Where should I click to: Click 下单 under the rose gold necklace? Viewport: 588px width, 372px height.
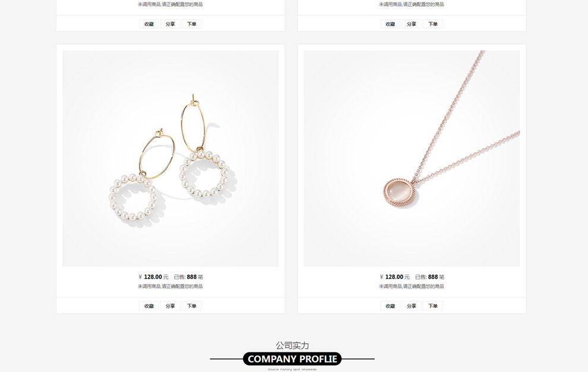click(433, 306)
